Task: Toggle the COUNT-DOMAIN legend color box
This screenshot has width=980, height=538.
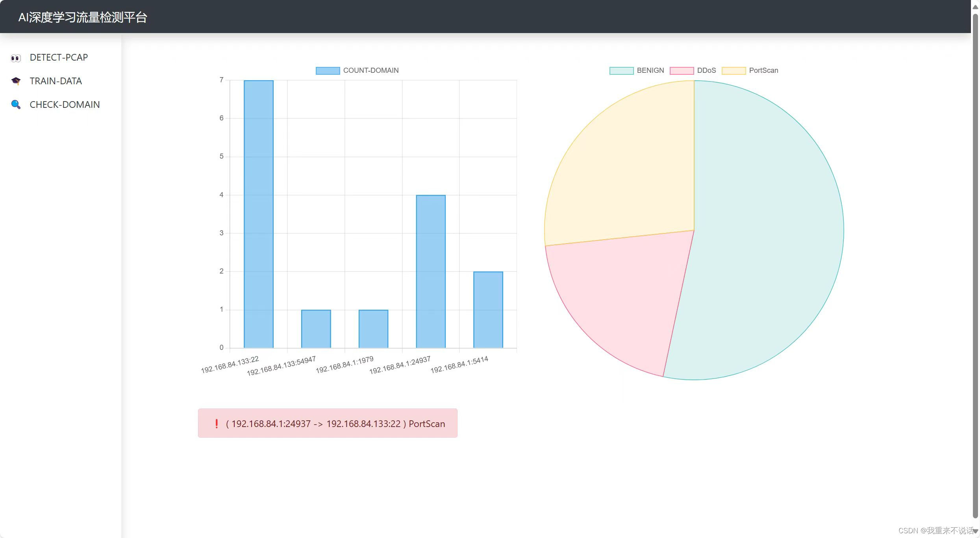Action: click(328, 71)
